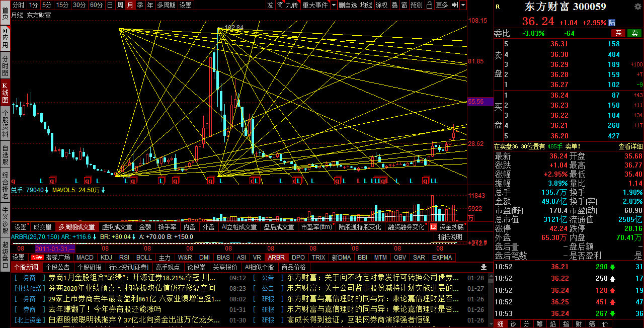
Task: Click the green 卖 sell button
Action: click(634, 33)
